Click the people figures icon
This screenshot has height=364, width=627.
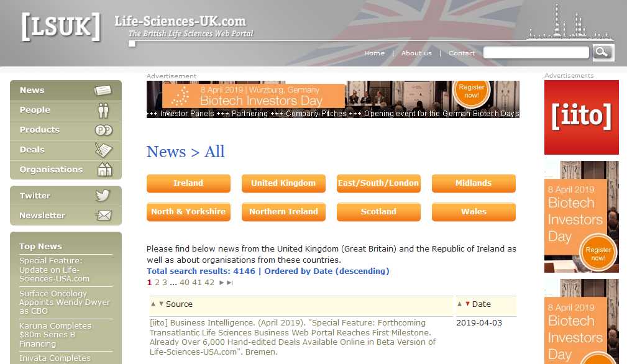click(104, 111)
